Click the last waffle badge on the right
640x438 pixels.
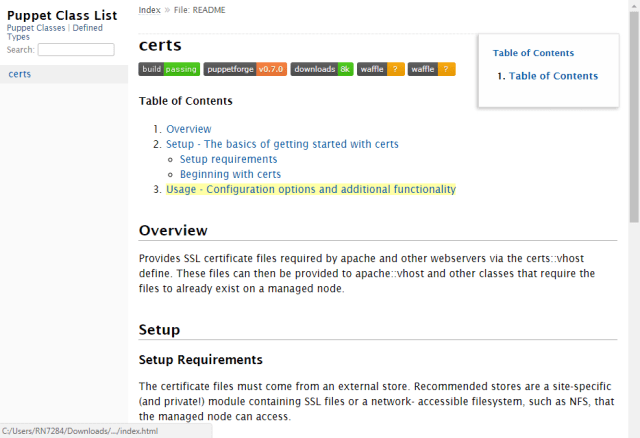431,69
